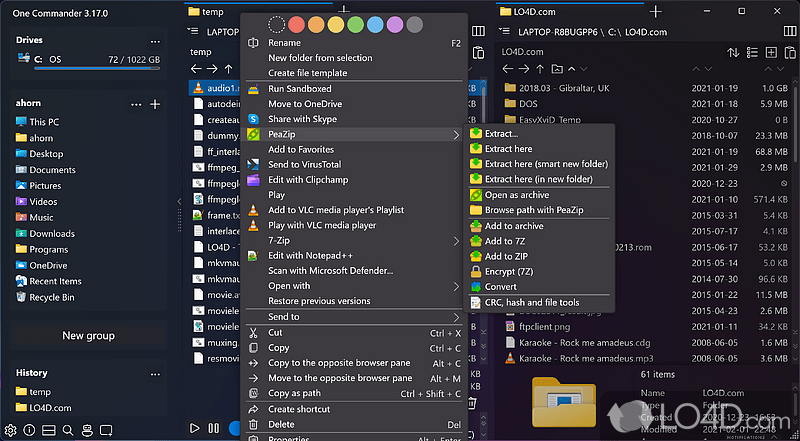Expand the 7-Zip submenu
800x441 pixels.
point(456,241)
